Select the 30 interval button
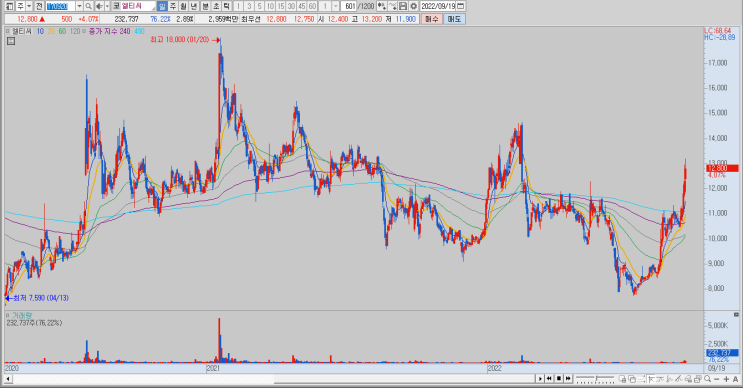This screenshot has width=743, height=388. (x=291, y=6)
